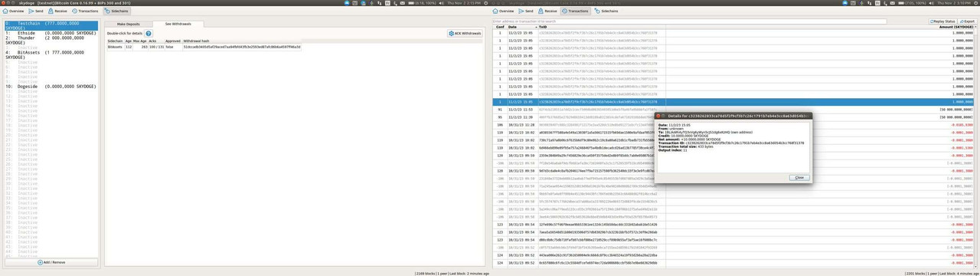This screenshot has width=980, height=276.
Task: Close the transaction details dialog
Action: coord(799,177)
